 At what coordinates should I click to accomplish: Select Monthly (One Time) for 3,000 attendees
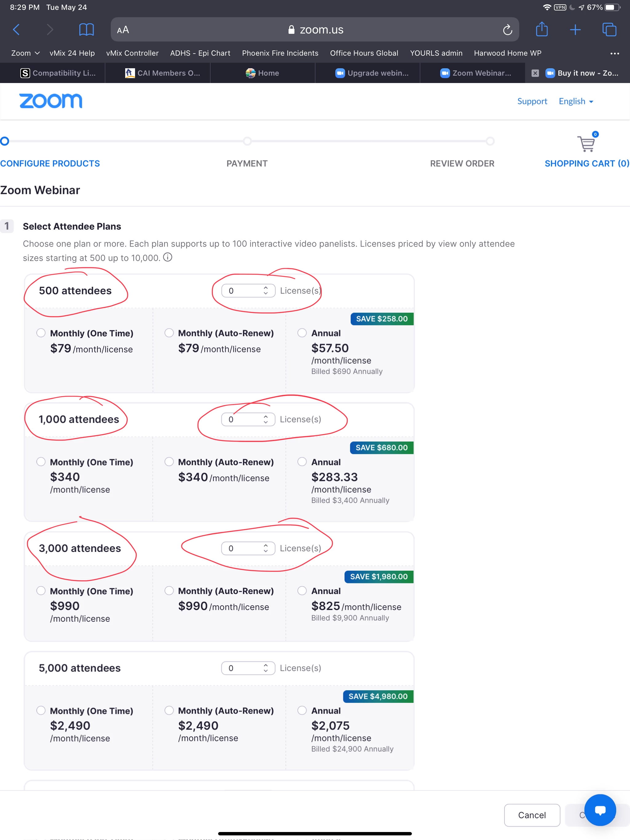(41, 591)
